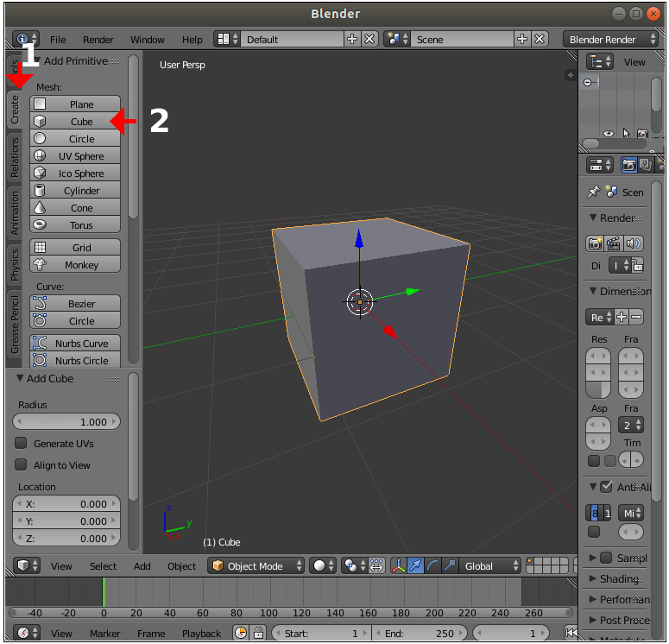The width and height of the screenshot is (669, 644).
Task: Click the Location X value field
Action: tap(66, 504)
